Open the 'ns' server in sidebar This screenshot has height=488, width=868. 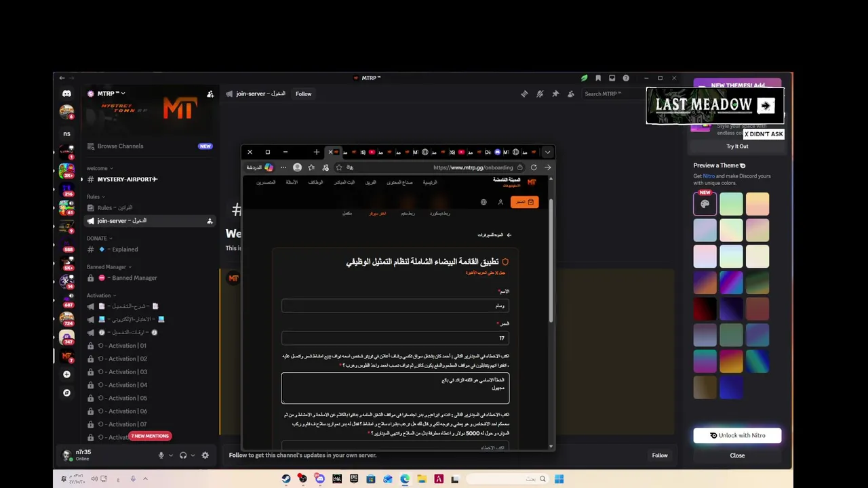(x=66, y=134)
